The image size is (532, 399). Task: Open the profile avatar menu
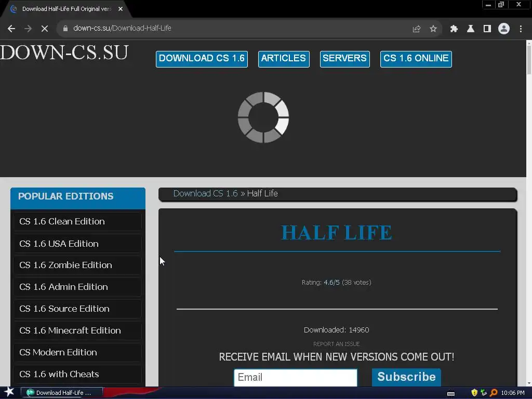tap(504, 29)
